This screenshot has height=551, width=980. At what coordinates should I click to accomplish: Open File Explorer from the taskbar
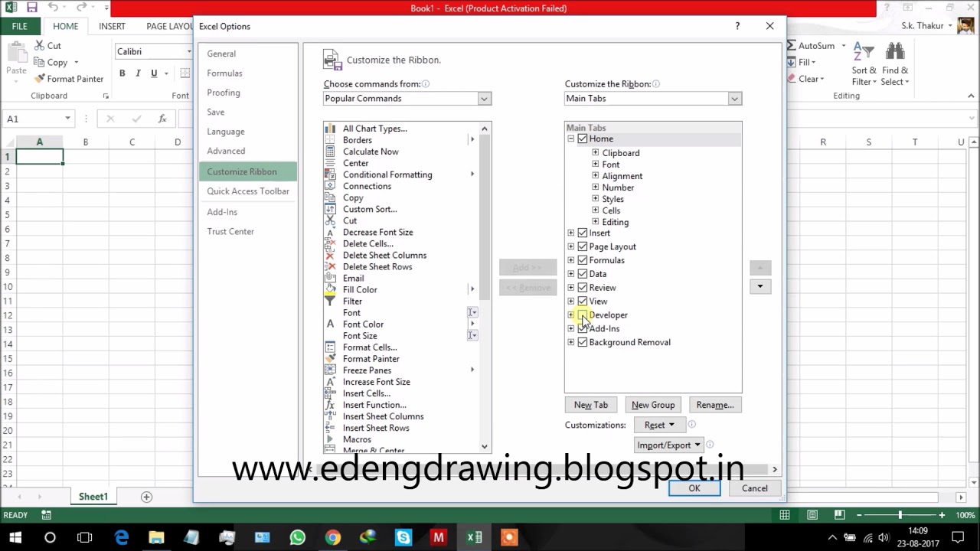pyautogui.click(x=156, y=537)
